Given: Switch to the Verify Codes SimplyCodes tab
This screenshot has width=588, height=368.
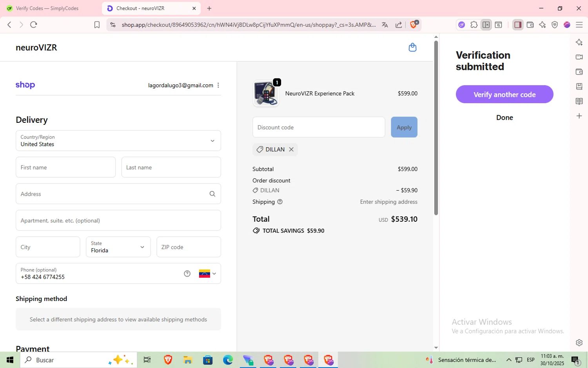Looking at the screenshot, I should tap(47, 8).
